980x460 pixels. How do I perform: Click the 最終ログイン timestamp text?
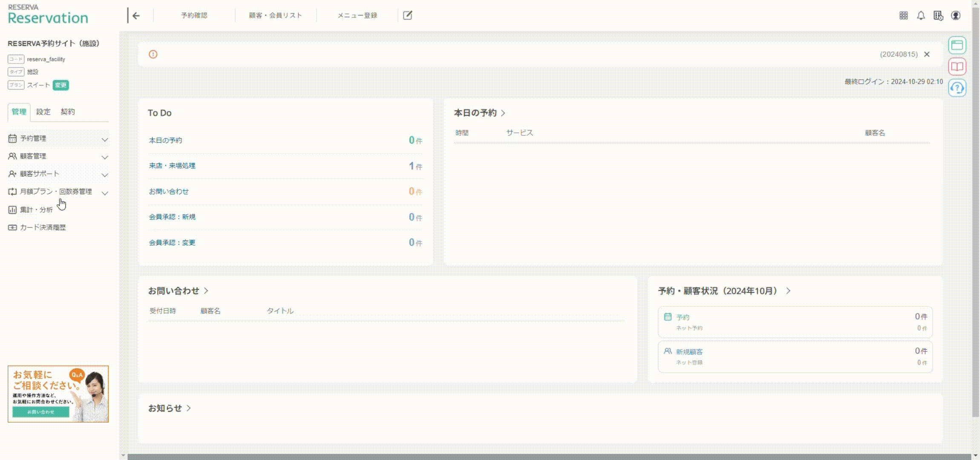pos(894,81)
